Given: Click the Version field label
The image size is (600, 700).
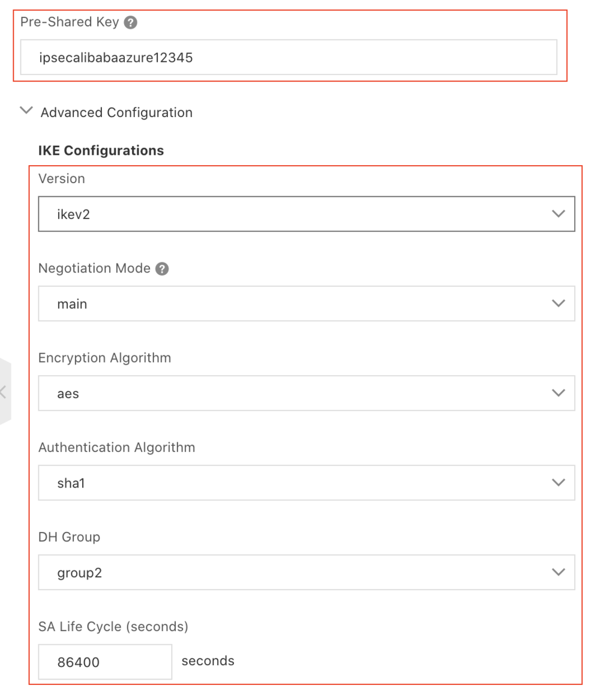Looking at the screenshot, I should point(62,178).
